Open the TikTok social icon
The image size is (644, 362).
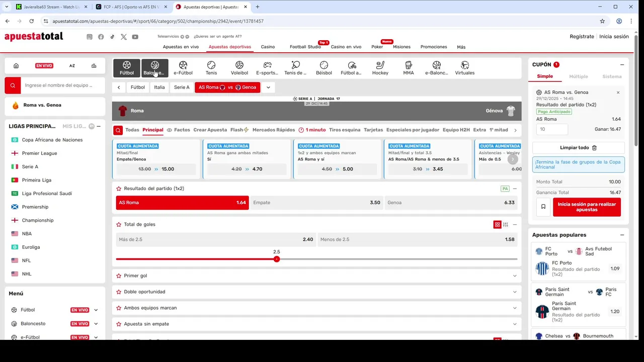(x=112, y=37)
